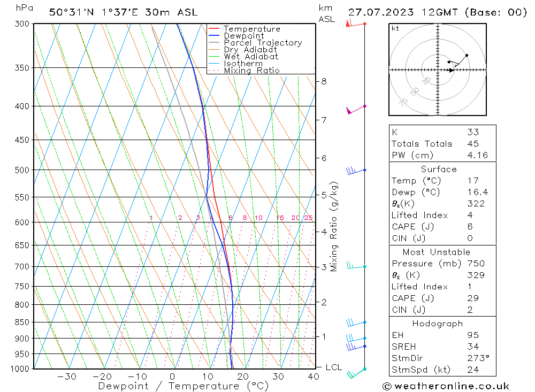Click the magenta wind barb at 400 hPa
The width and height of the screenshot is (535, 392).
(x=356, y=110)
